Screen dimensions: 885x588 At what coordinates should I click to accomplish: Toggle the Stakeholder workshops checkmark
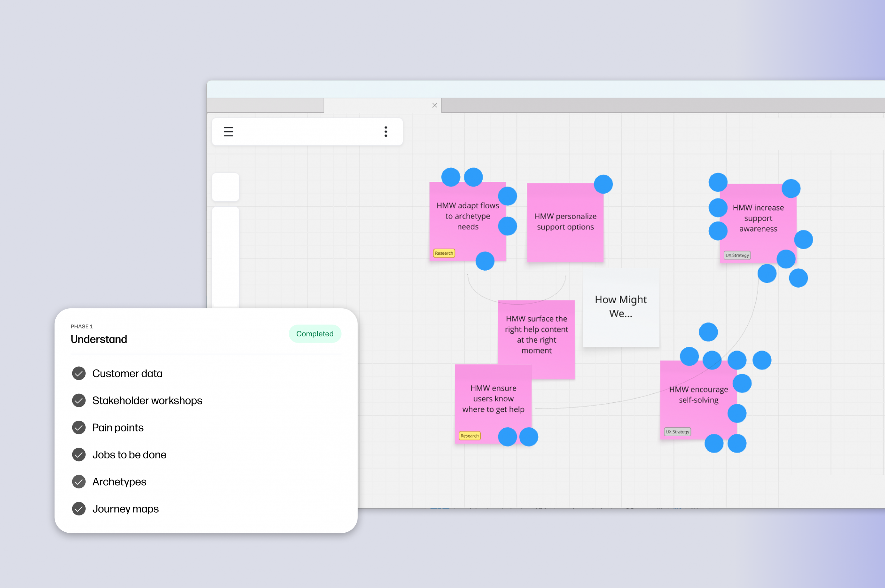[x=79, y=401]
